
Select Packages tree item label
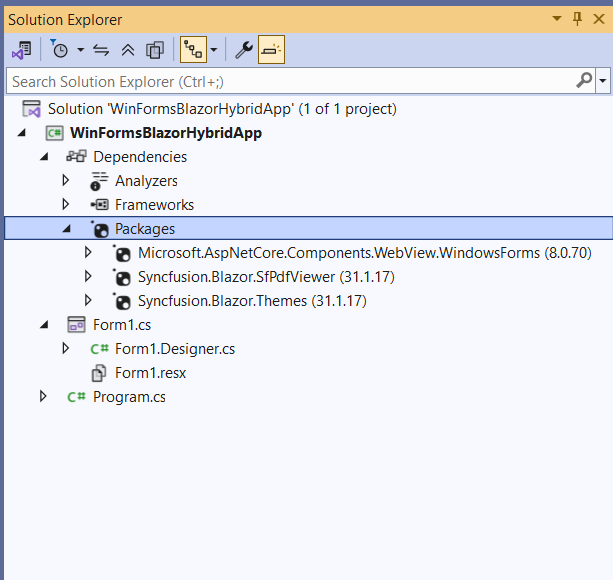tap(145, 229)
